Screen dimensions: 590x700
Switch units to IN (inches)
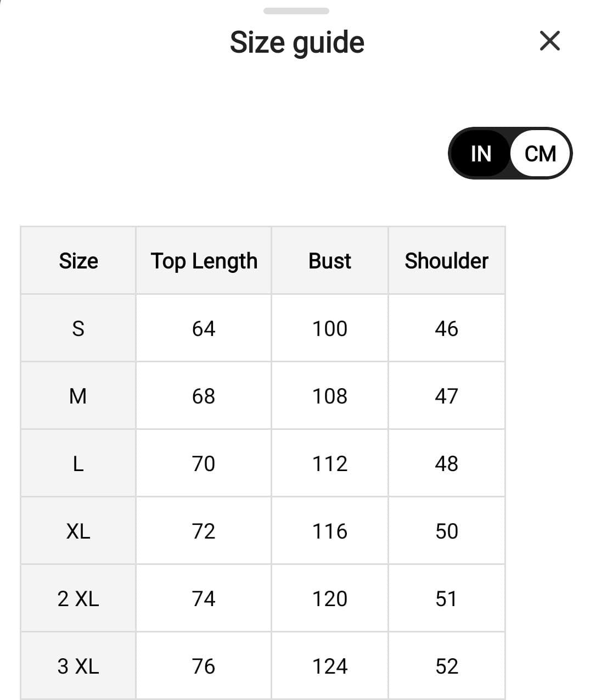481,154
